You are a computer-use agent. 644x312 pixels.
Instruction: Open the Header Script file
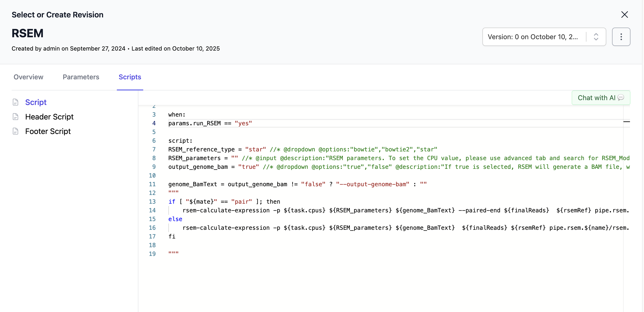tap(49, 117)
